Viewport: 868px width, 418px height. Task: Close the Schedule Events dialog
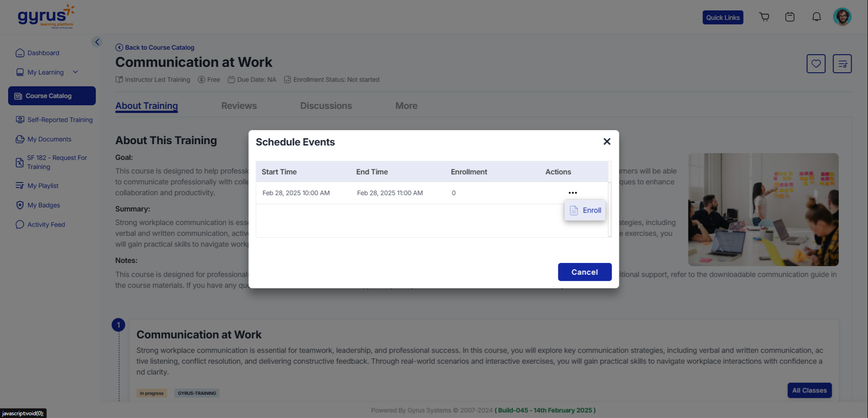(x=607, y=142)
